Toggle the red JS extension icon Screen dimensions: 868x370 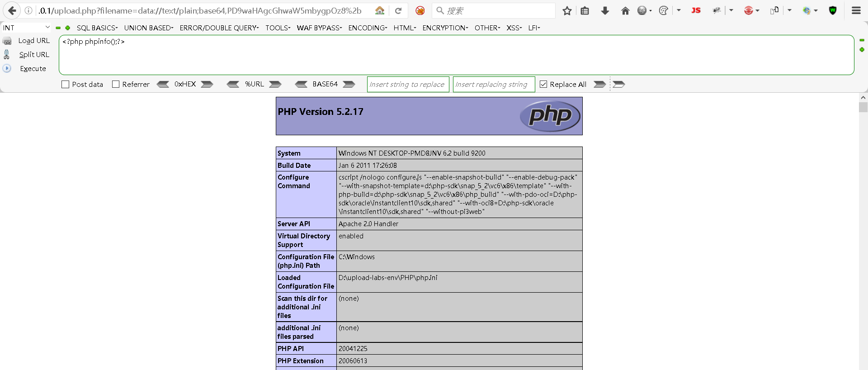(x=696, y=10)
